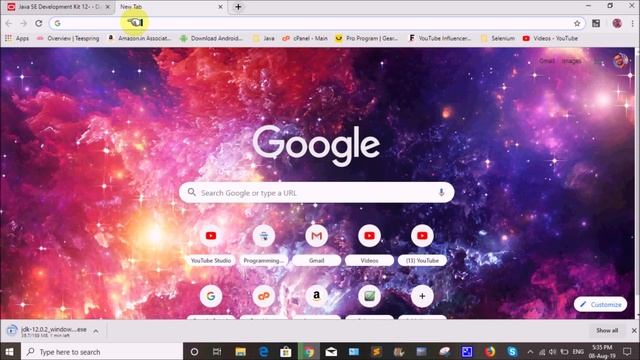Viewport: 640px width, 360px height.
Task: Click the volume icon in system tray
Action: [x=553, y=351]
